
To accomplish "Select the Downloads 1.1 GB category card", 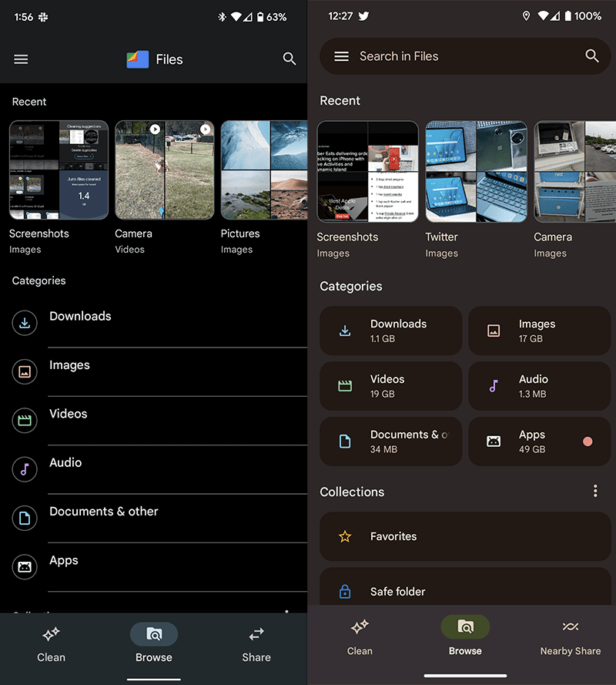I will tap(390, 331).
